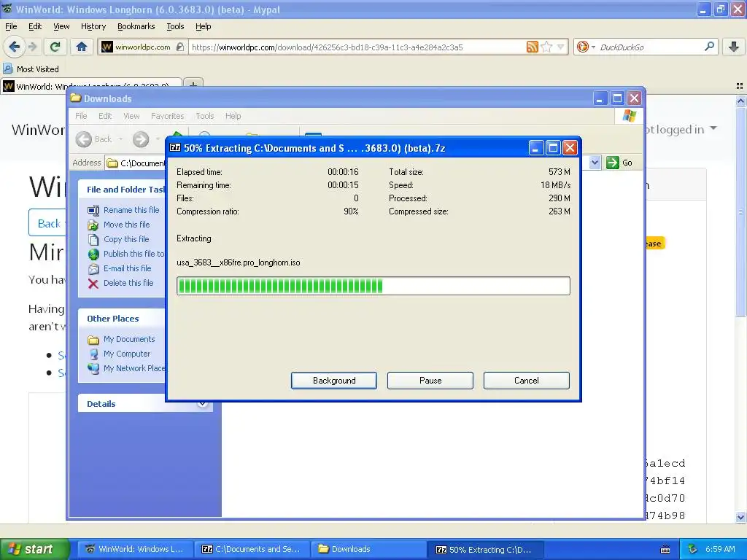
Task: Click the Rename this file link
Action: pos(131,210)
